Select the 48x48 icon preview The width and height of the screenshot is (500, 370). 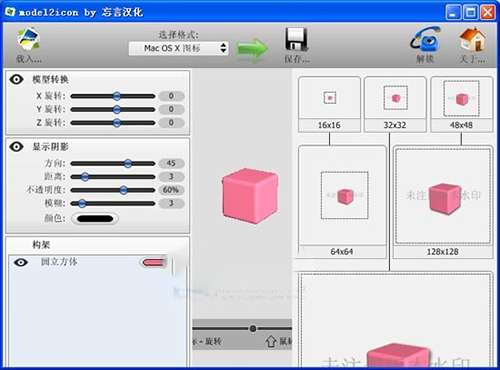coord(462,104)
